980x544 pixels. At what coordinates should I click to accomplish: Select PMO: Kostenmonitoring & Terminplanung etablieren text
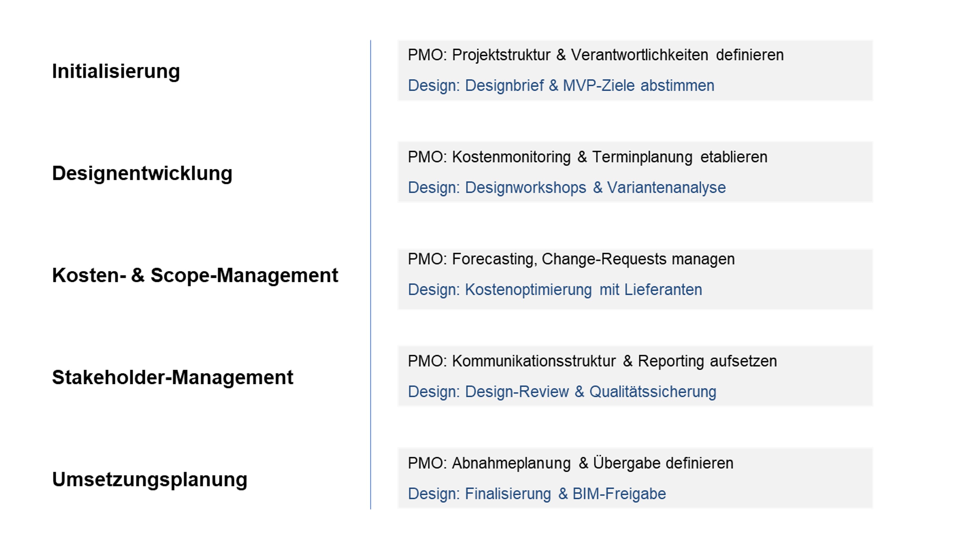coord(587,157)
